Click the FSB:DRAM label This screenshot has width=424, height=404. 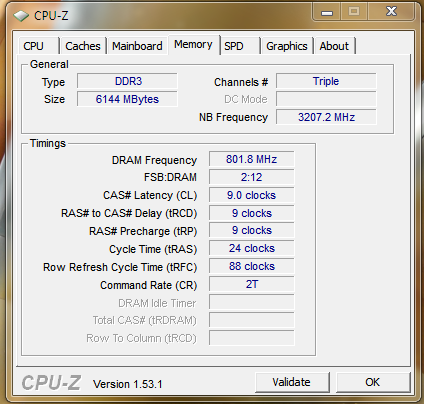[x=170, y=177]
